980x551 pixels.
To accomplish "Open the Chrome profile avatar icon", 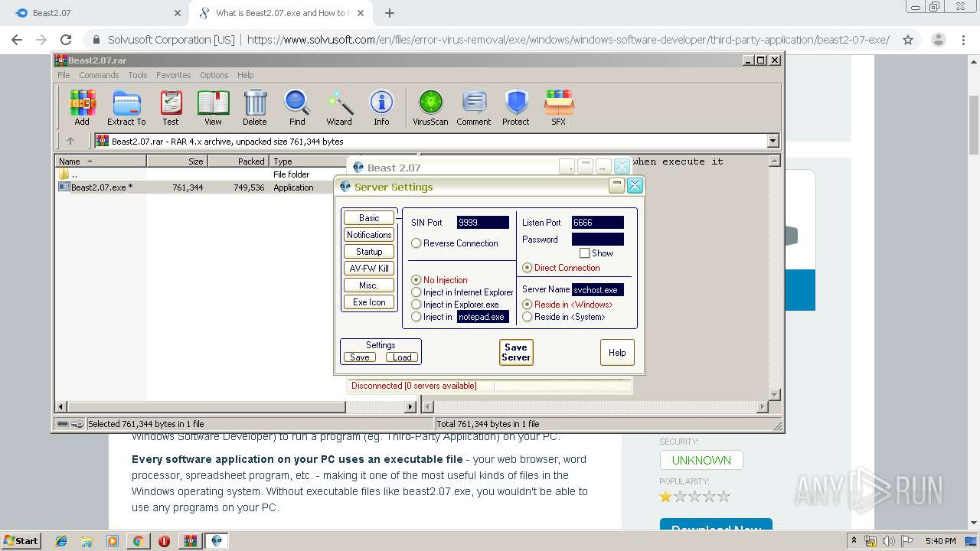I will (x=938, y=40).
